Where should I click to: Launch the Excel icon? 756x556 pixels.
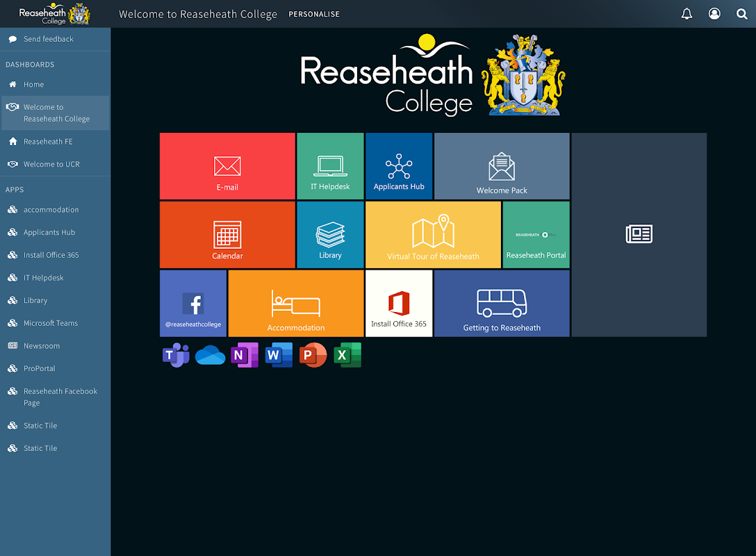click(347, 355)
